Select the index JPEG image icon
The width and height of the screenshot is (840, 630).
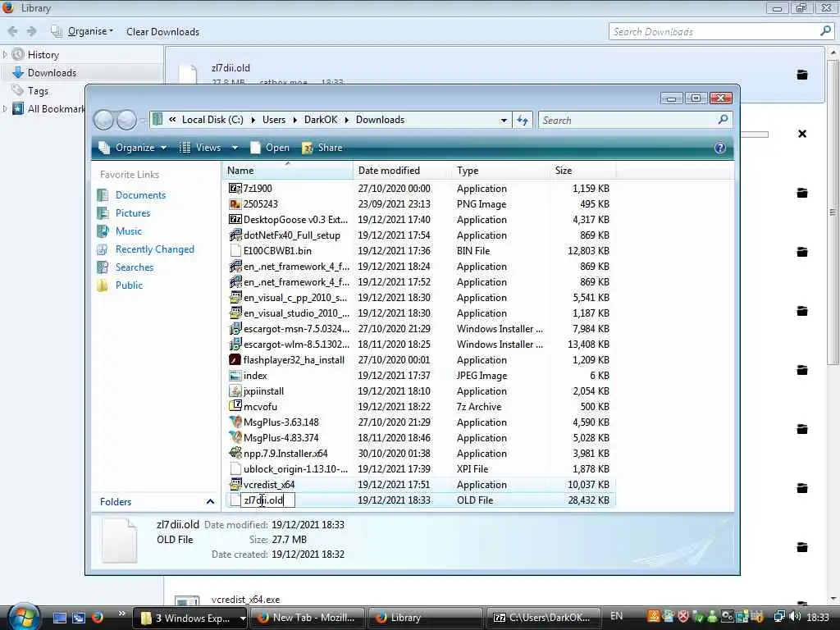coord(235,375)
